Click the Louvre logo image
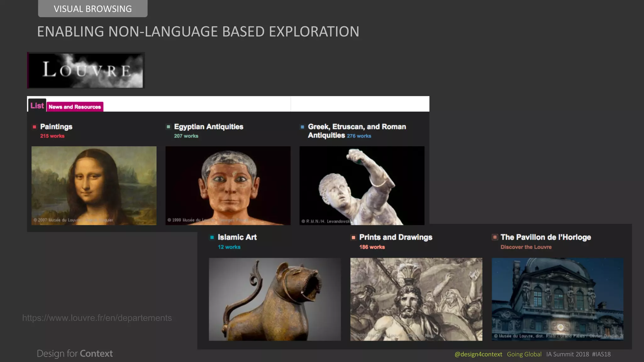Screen dimensions: 644x362 click(x=86, y=70)
